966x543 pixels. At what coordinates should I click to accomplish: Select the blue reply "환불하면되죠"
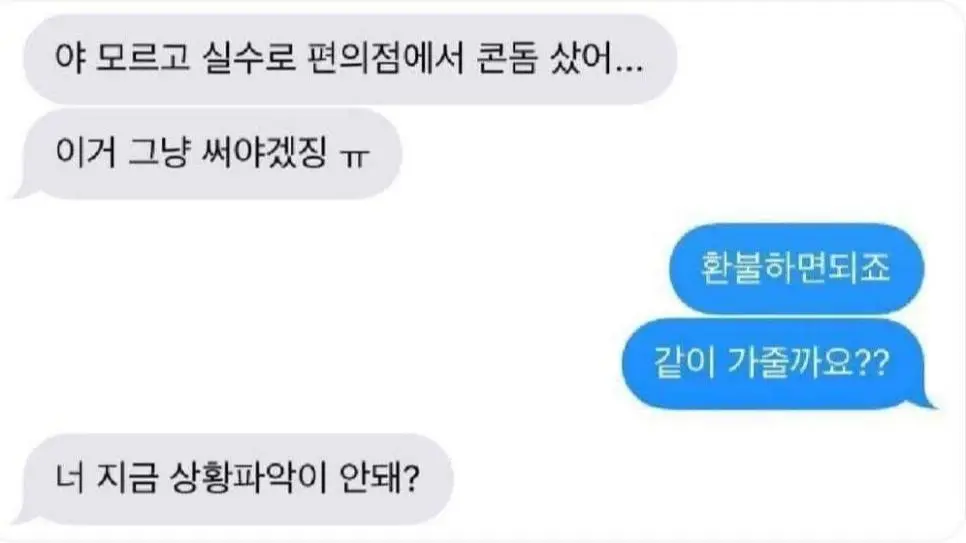[796, 269]
